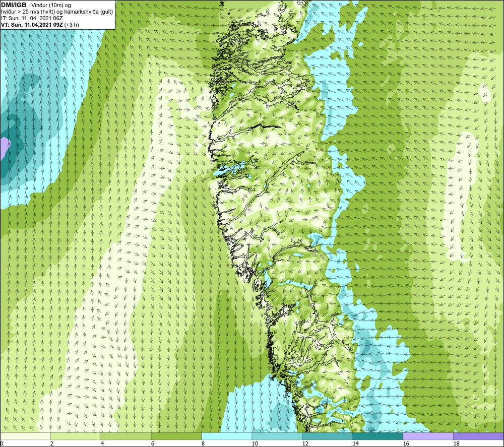The height and width of the screenshot is (447, 504).
Task: Click the legend scale label '6'
Action: coord(152,443)
